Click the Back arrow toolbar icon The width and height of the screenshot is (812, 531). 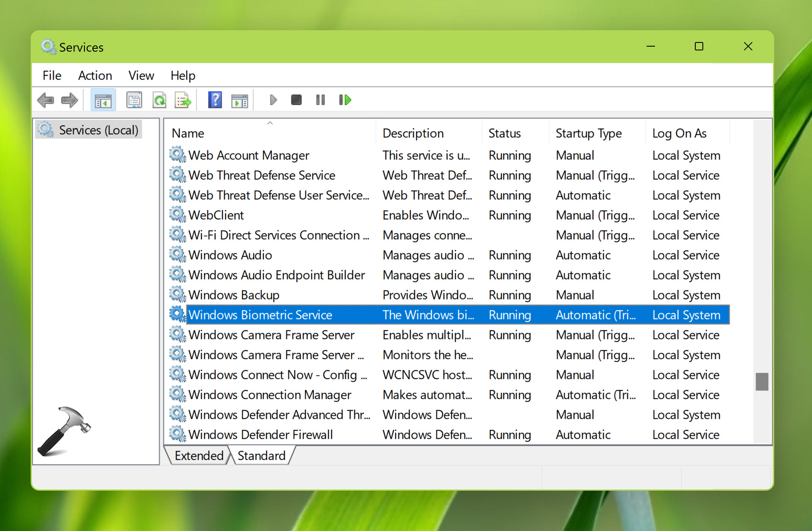coord(45,100)
